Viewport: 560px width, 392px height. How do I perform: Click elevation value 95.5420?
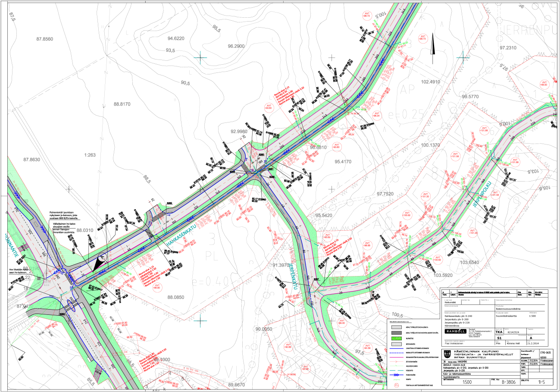[324, 215]
